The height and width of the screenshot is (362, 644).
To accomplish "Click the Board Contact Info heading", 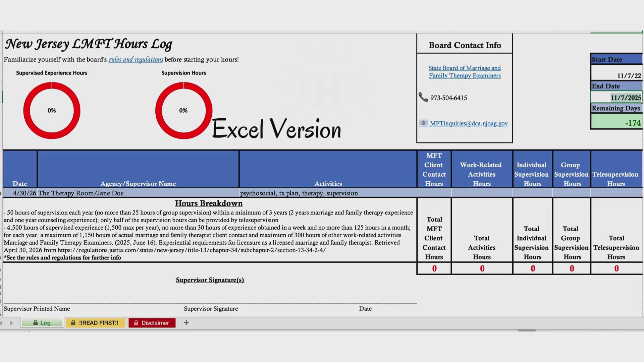I will tap(465, 45).
